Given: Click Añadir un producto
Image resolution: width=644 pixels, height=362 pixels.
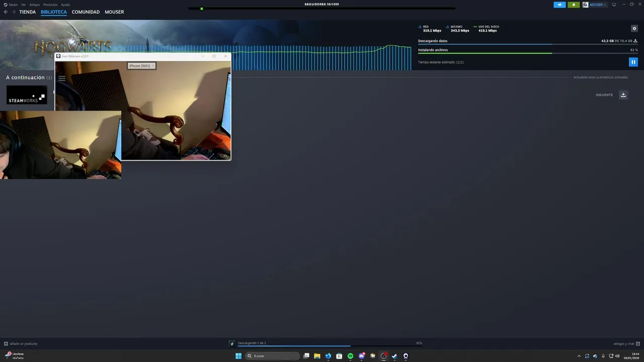Looking at the screenshot, I should pyautogui.click(x=21, y=344).
